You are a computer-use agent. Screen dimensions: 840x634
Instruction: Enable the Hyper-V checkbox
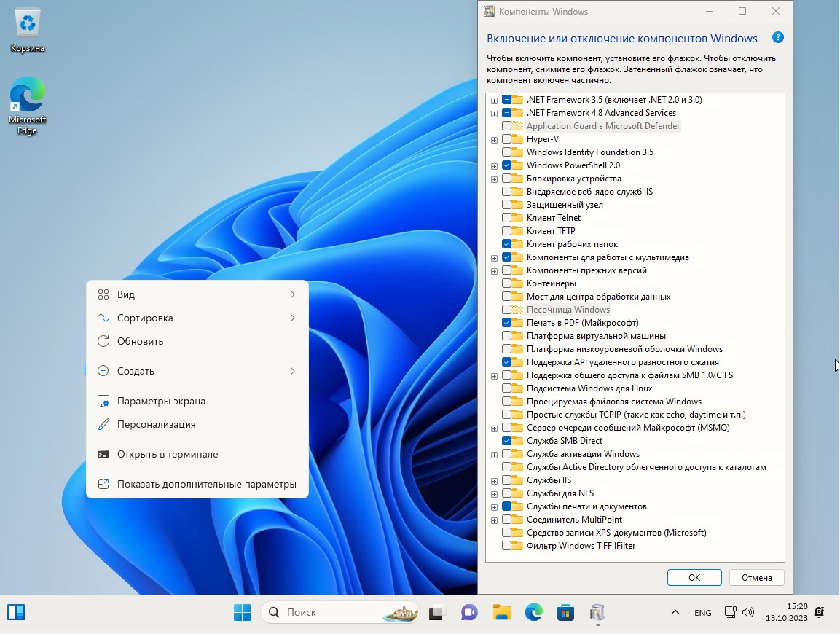[x=506, y=138]
